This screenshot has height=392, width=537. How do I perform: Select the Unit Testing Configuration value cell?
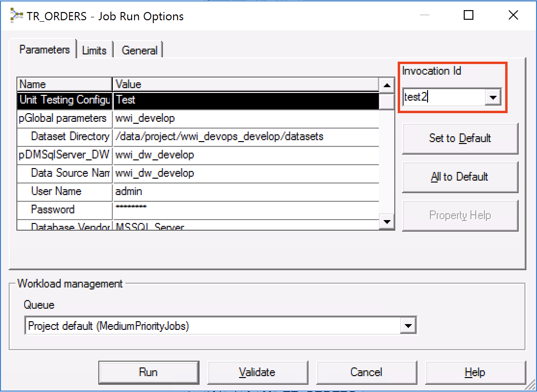[246, 100]
